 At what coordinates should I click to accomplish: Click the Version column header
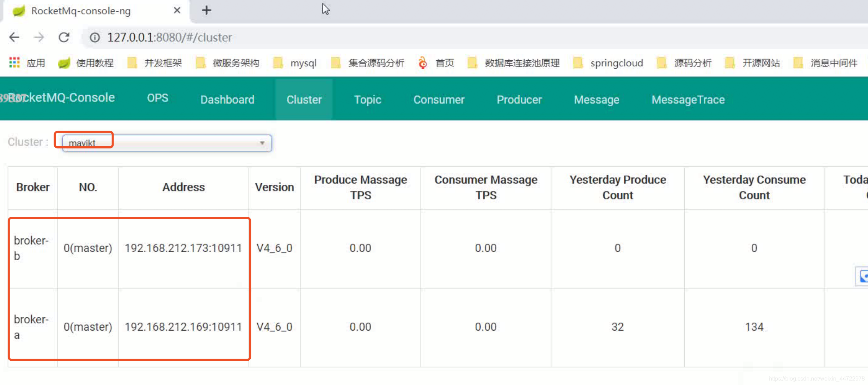[x=274, y=187]
